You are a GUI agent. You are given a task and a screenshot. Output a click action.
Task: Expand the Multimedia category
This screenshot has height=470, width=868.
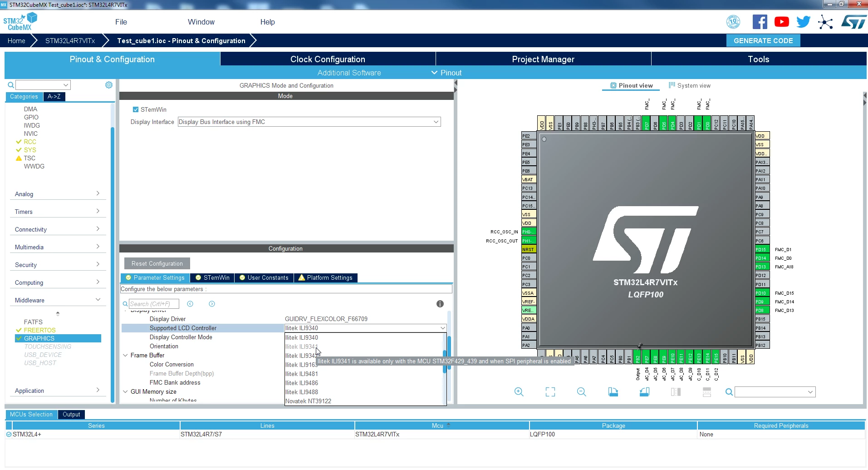57,247
